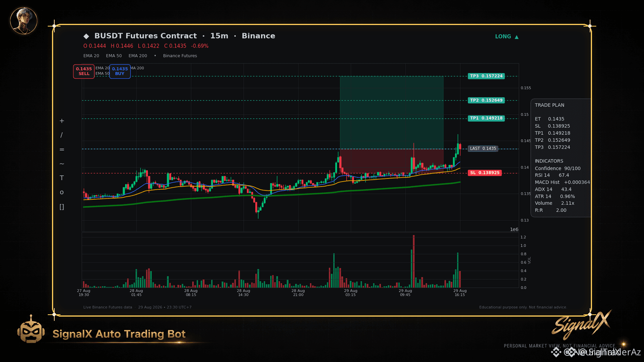644x362 pixels.
Task: Click the close price C 0.1435
Action: coord(175,46)
